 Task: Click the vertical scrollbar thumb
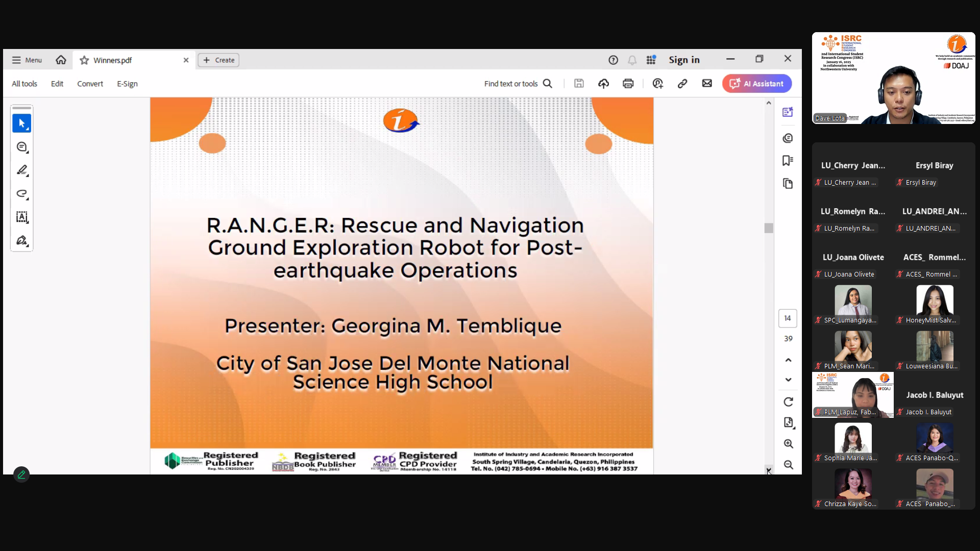tap(769, 228)
